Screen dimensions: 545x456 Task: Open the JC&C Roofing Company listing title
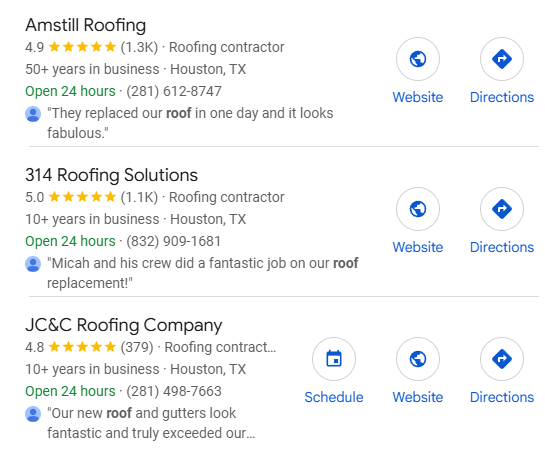123,325
